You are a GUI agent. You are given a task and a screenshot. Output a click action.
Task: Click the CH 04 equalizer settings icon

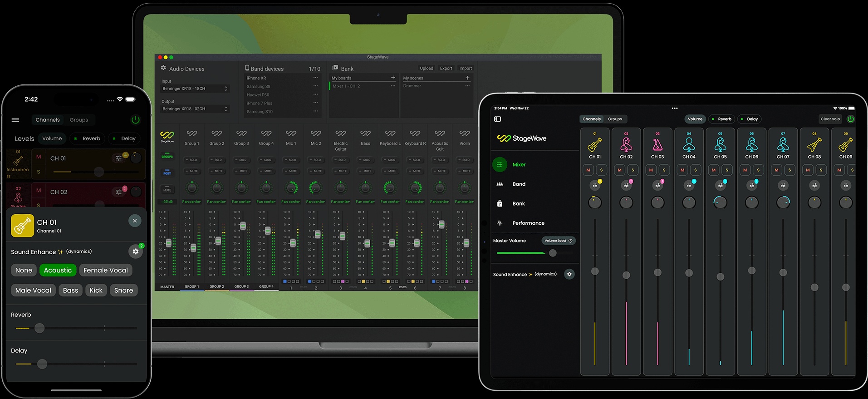pos(689,185)
